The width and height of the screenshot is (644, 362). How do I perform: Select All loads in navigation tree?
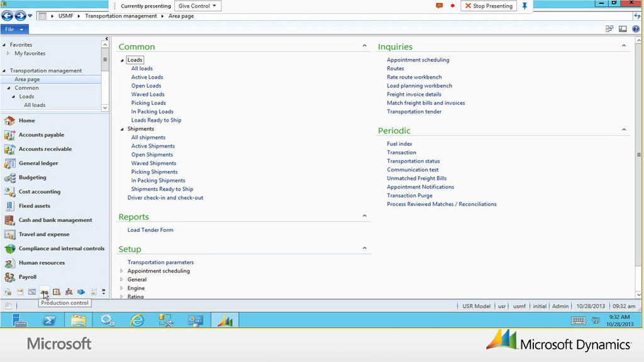[x=35, y=105]
